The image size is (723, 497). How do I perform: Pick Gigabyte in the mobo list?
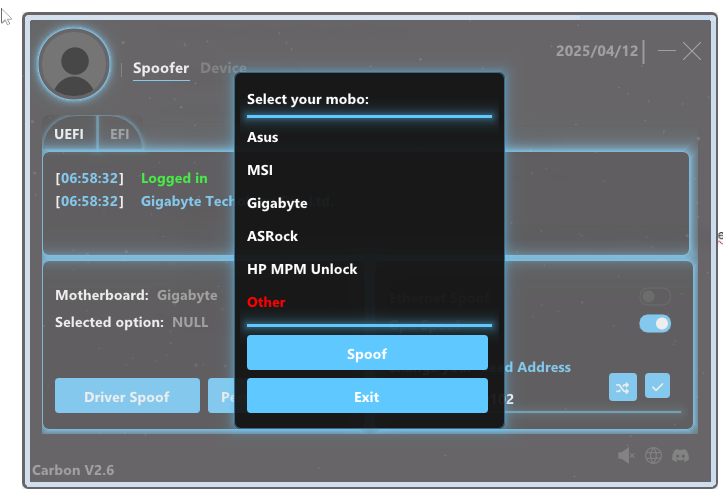pos(277,203)
